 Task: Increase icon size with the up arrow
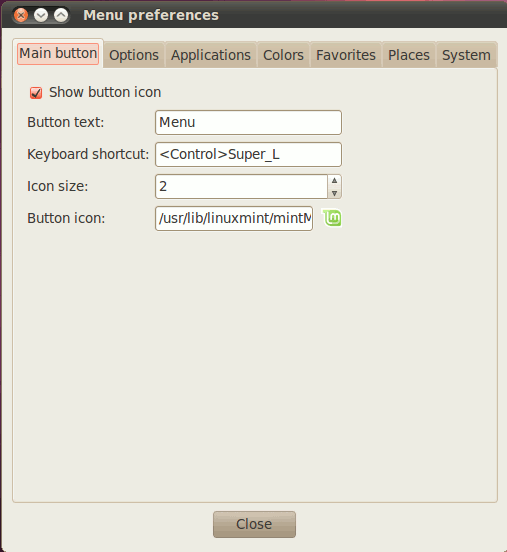pyautogui.click(x=334, y=180)
